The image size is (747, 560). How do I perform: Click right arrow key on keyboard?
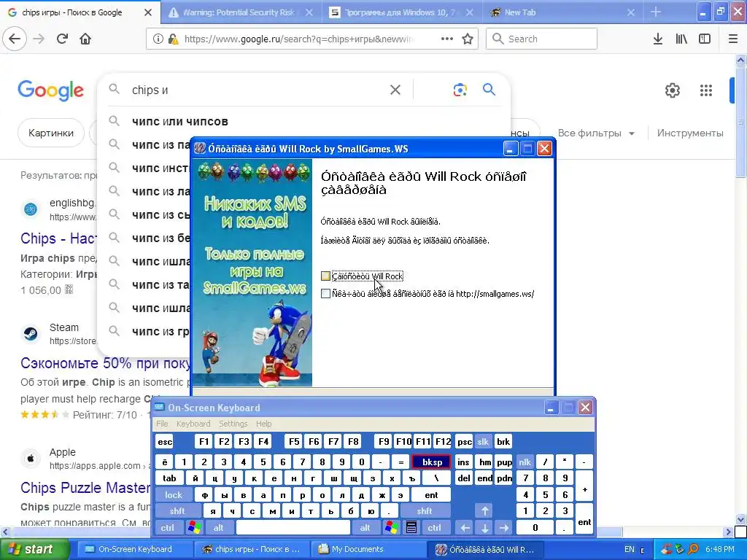coord(503,528)
